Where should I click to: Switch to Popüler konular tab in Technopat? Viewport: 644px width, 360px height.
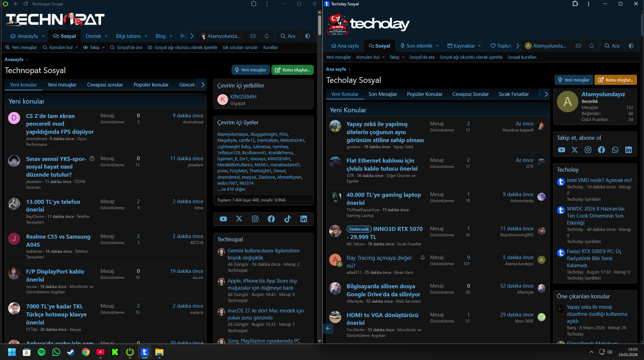pyautogui.click(x=151, y=85)
